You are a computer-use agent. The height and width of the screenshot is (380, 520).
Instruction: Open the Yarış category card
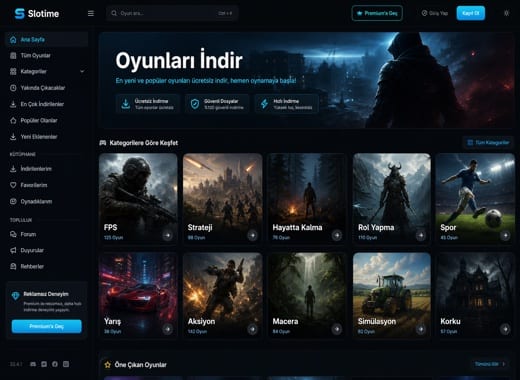tap(138, 296)
